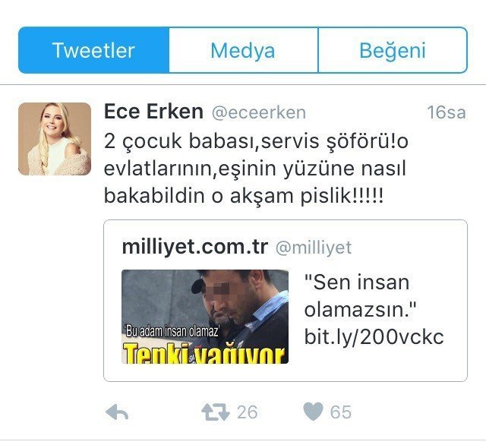Image resolution: width=486 pixels, height=448 pixels.
Task: Switch to the Tweetler tab
Action: 93,50
